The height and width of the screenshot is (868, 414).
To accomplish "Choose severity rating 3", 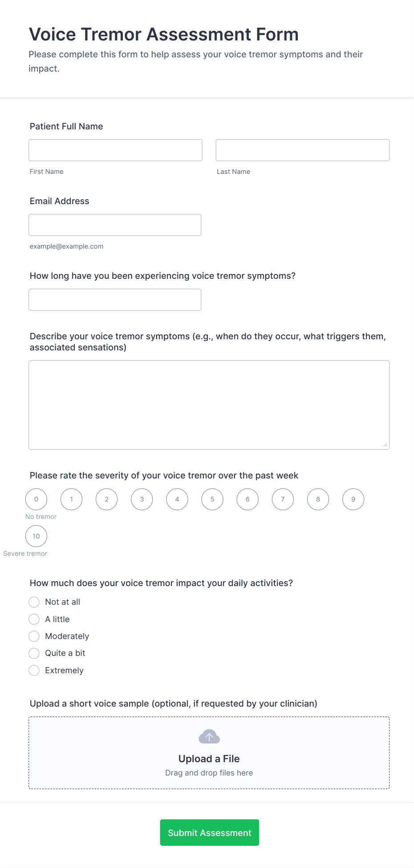I will point(142,499).
